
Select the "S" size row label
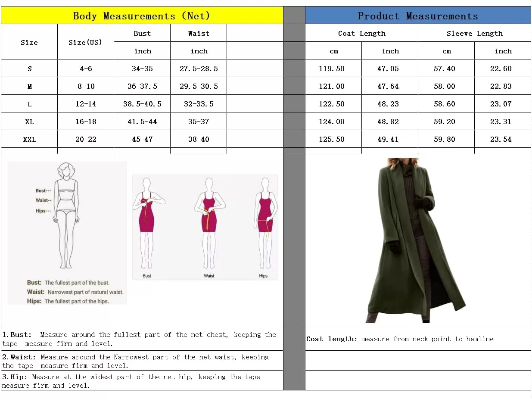tap(29, 69)
